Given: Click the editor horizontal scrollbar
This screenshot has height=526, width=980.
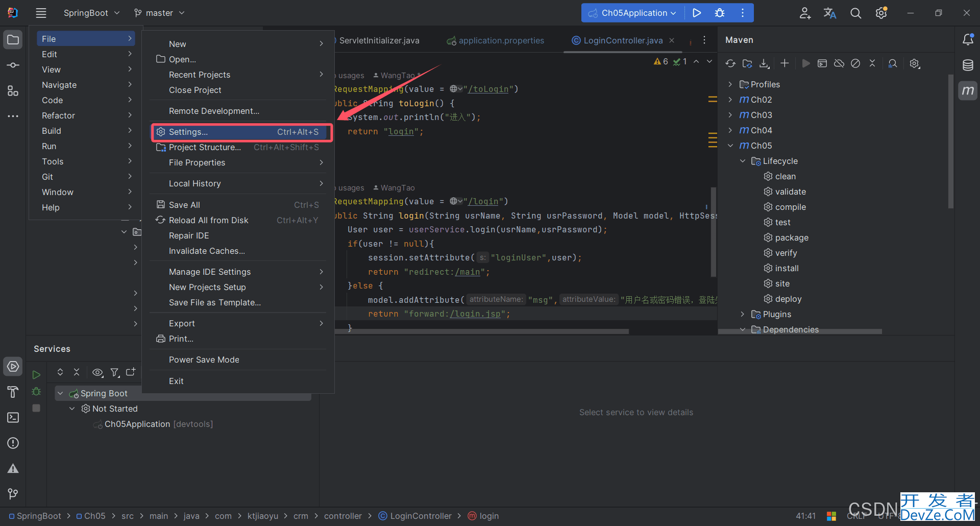Looking at the screenshot, I should point(482,331).
